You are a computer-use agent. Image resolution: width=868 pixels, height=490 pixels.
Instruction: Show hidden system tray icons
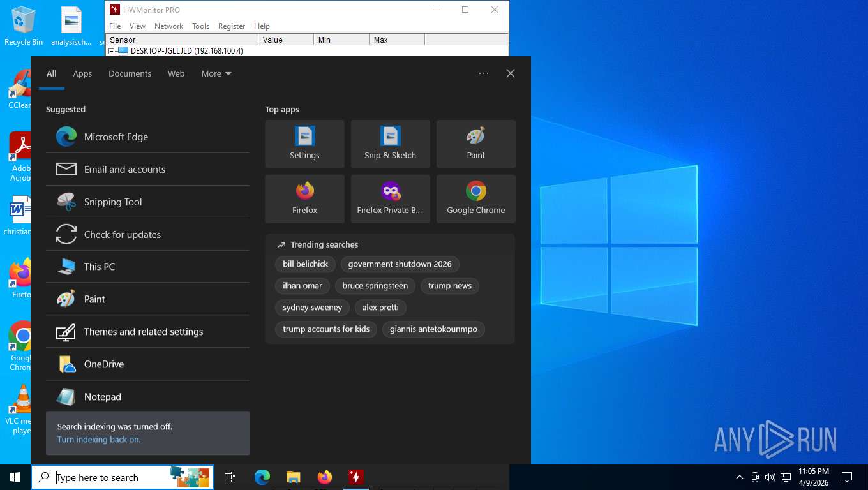point(740,477)
